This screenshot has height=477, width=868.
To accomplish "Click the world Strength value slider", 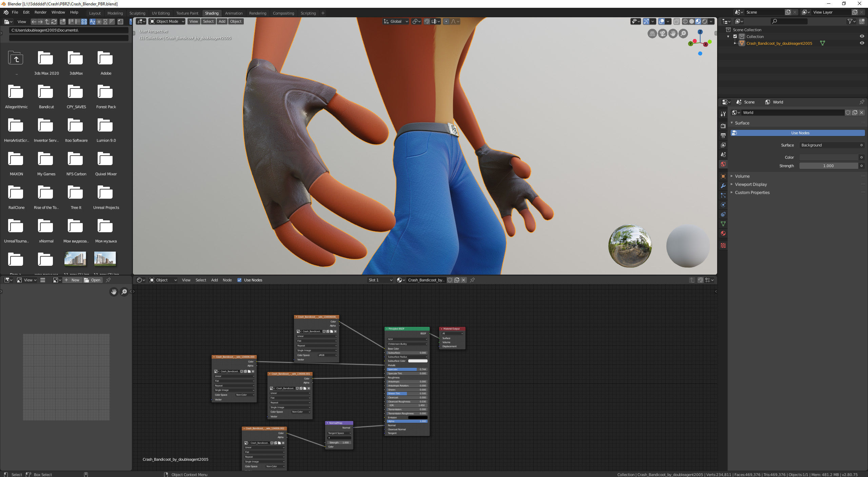I will pos(828,166).
